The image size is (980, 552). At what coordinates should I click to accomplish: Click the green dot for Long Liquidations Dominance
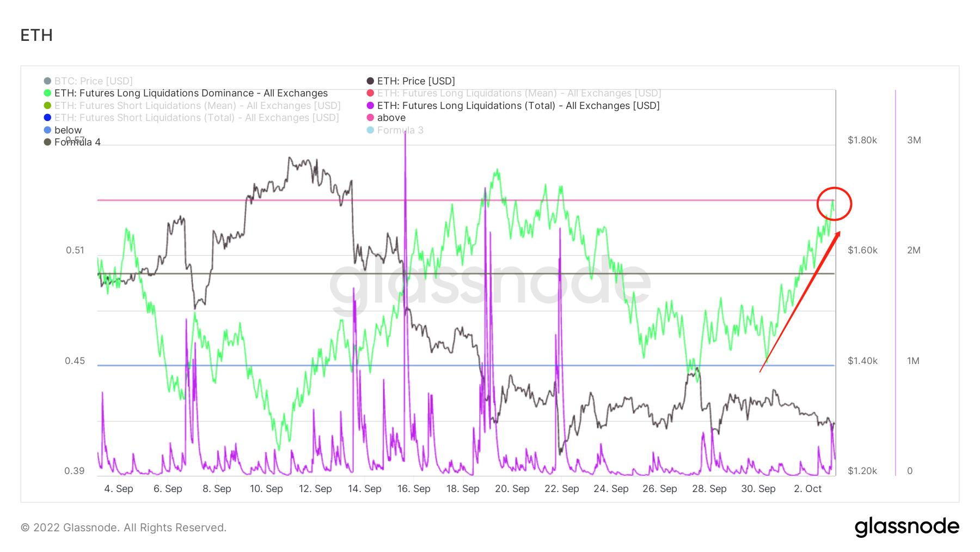click(47, 93)
